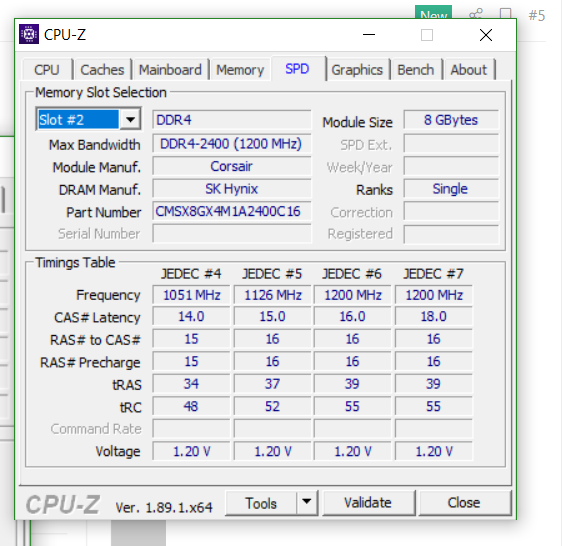Click the Ver. 1.89.1.x64 version text
This screenshot has width=564, height=546.
164,507
